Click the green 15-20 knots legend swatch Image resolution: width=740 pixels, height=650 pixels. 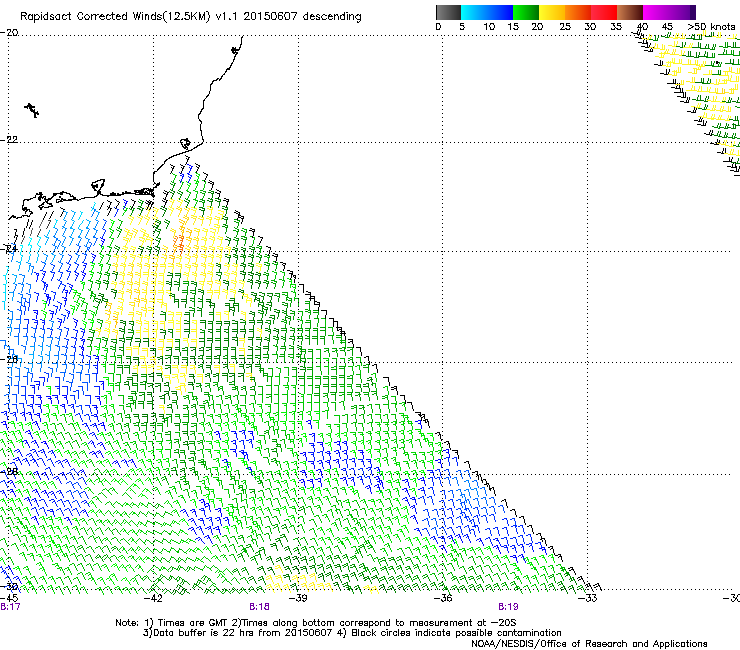point(526,12)
